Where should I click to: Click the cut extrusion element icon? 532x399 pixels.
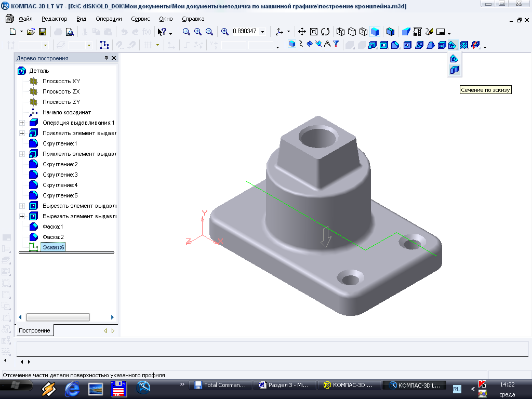(x=384, y=45)
